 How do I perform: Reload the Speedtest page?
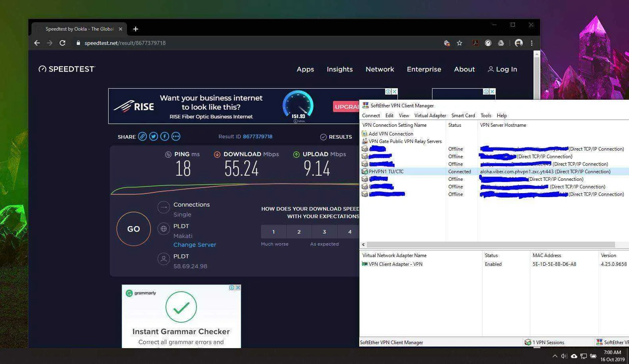click(x=62, y=43)
